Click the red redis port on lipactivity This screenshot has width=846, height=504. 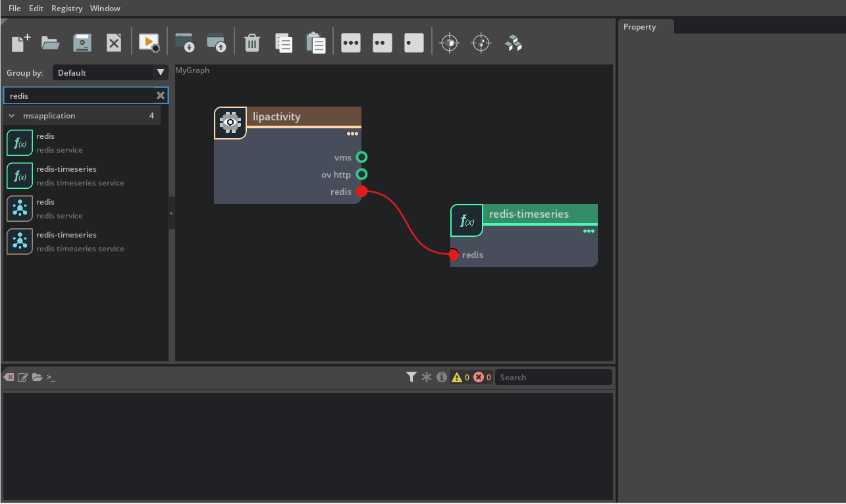(361, 191)
